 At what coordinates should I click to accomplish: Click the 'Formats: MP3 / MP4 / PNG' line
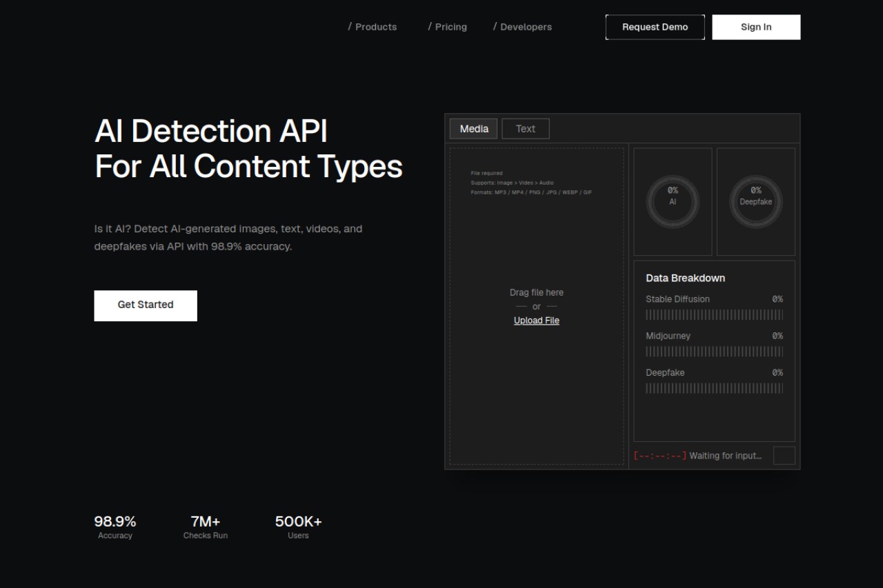point(531,192)
